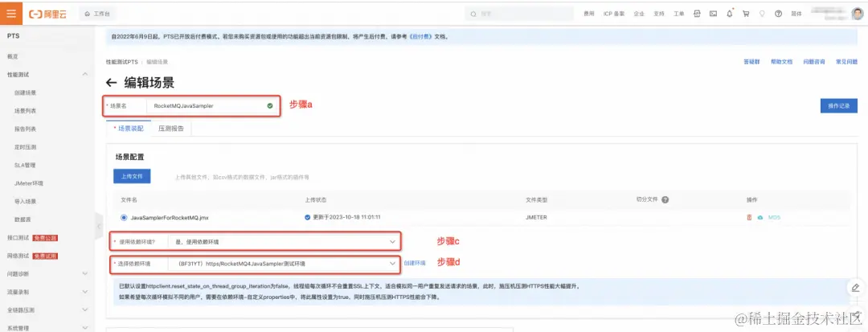Open the 工作台 workbench button
Screen dimensions: 868x332
coord(97,14)
